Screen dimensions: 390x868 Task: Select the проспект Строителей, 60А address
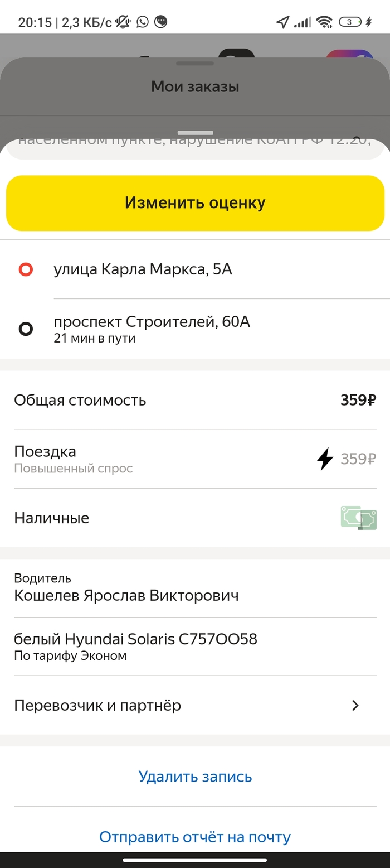pos(152,322)
